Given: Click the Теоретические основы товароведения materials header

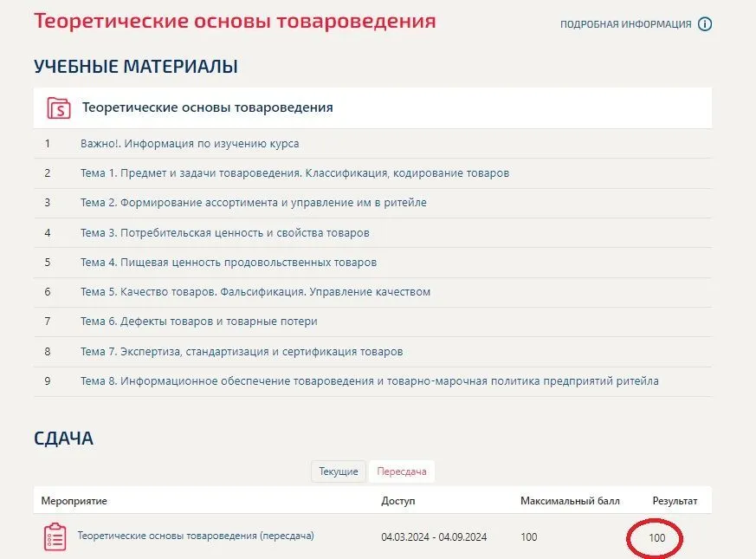Looking at the screenshot, I should (207, 108).
